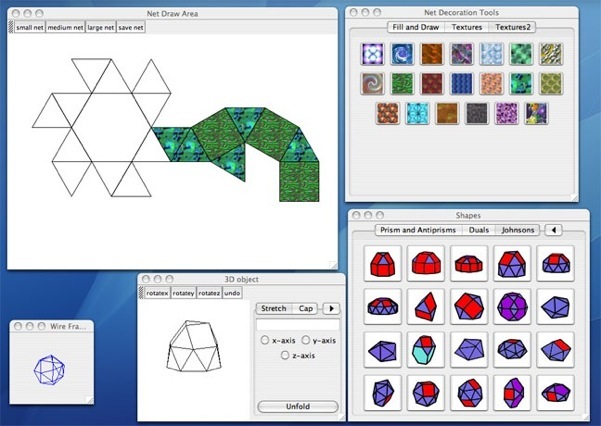Click the medium net button
Viewport: 601px width, 426px height.
[65, 28]
